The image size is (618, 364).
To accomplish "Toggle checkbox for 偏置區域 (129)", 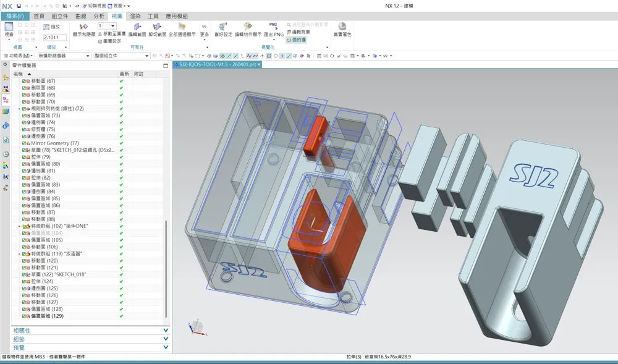I will (x=24, y=316).
